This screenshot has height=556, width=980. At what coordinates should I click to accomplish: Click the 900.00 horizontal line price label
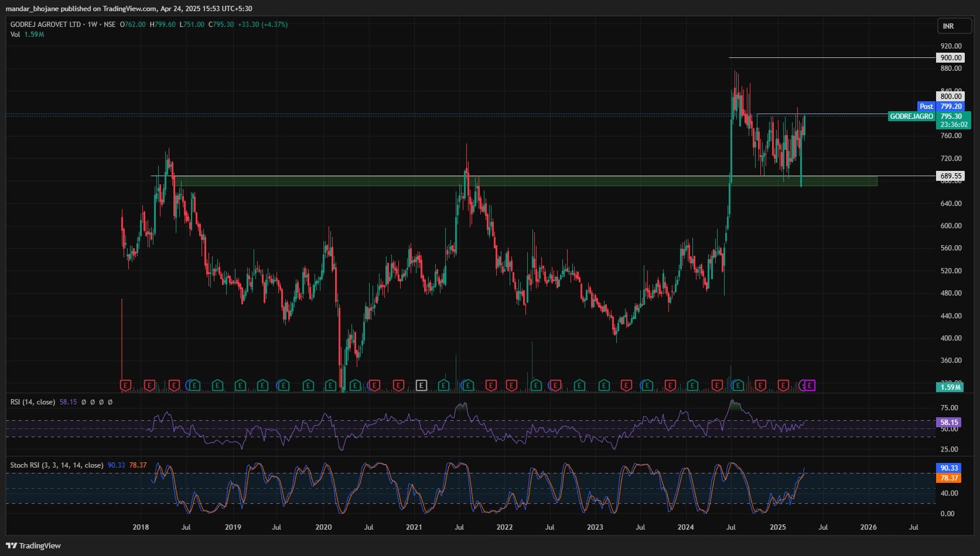tap(950, 57)
